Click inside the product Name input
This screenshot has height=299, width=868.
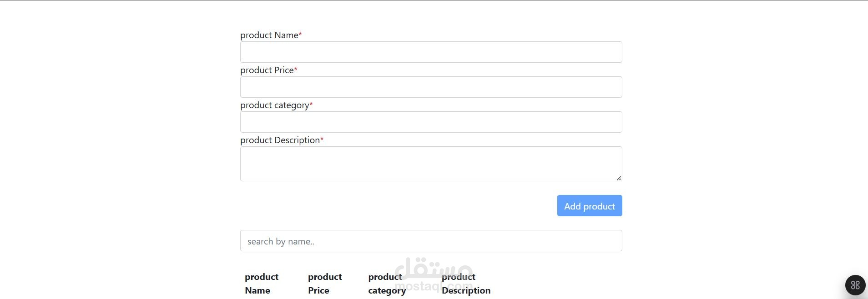(x=430, y=52)
